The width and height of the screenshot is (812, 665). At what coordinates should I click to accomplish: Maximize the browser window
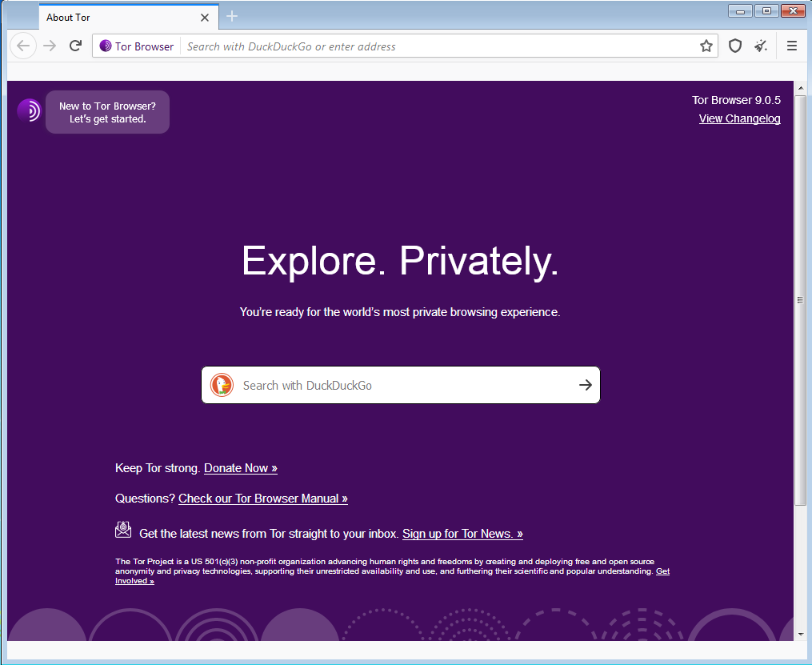[x=766, y=11]
